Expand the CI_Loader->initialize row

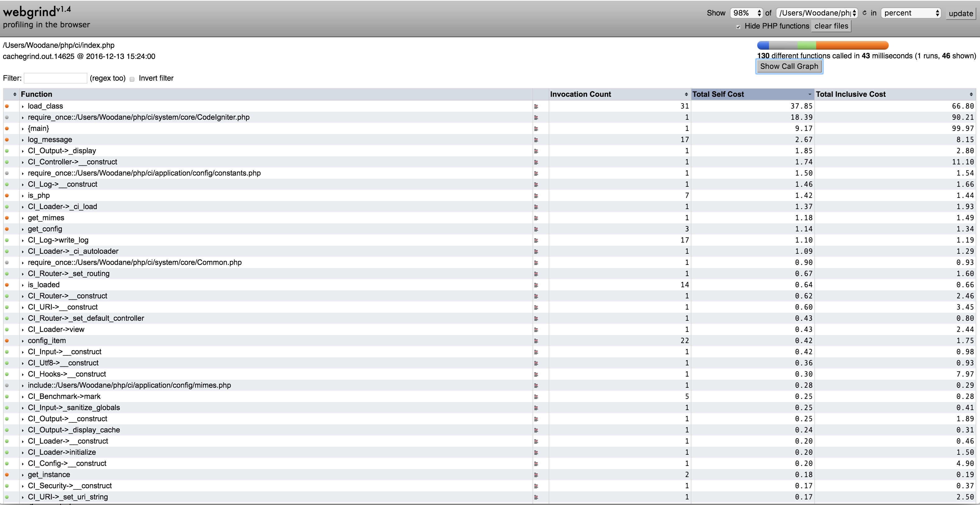pyautogui.click(x=23, y=453)
